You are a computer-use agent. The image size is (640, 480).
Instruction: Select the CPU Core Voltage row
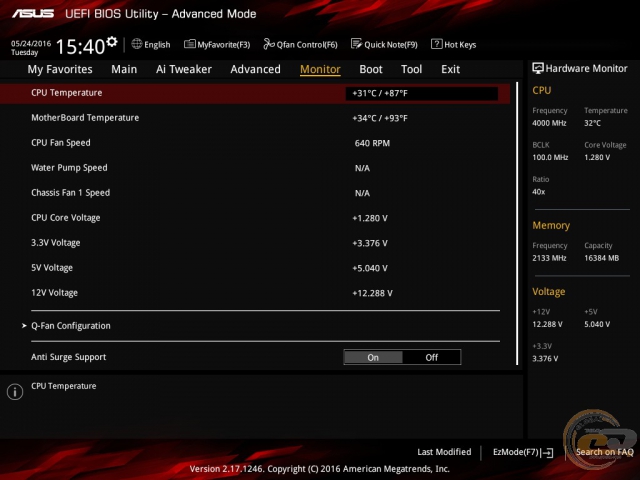255,218
